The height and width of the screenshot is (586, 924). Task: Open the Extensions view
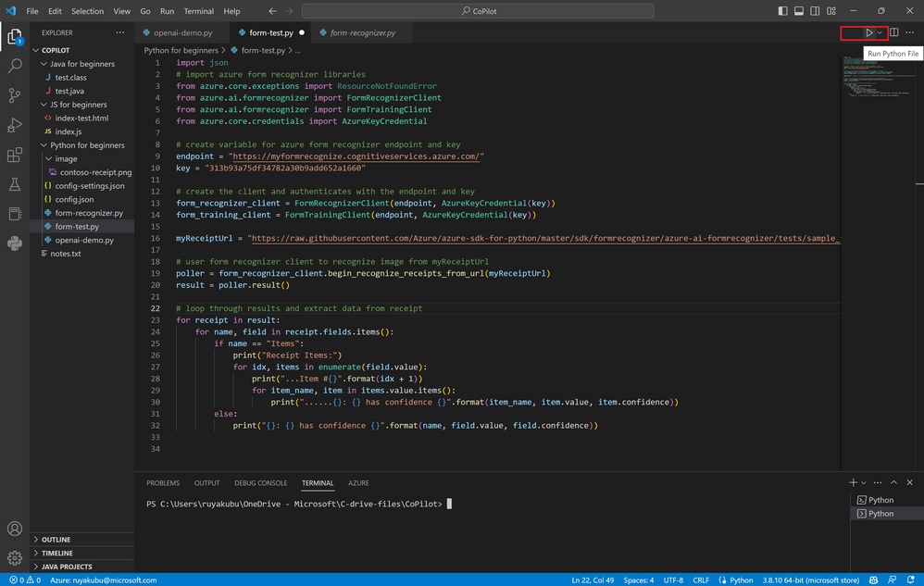tap(15, 155)
